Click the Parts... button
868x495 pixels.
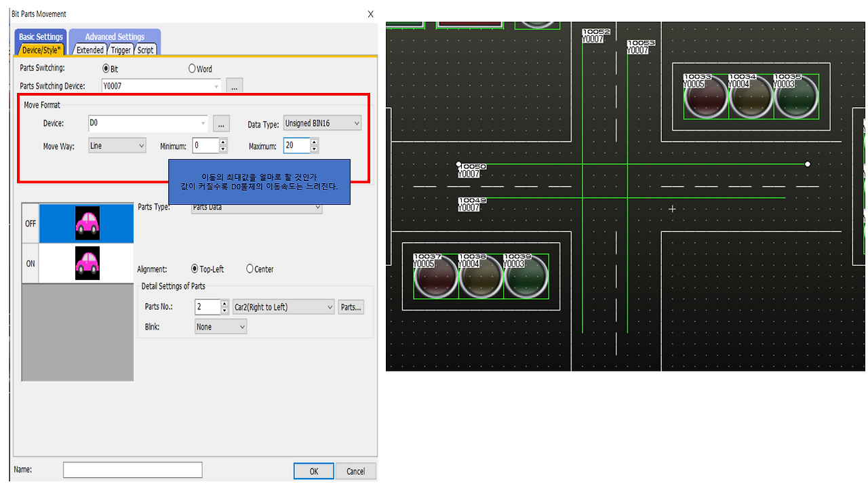(351, 306)
